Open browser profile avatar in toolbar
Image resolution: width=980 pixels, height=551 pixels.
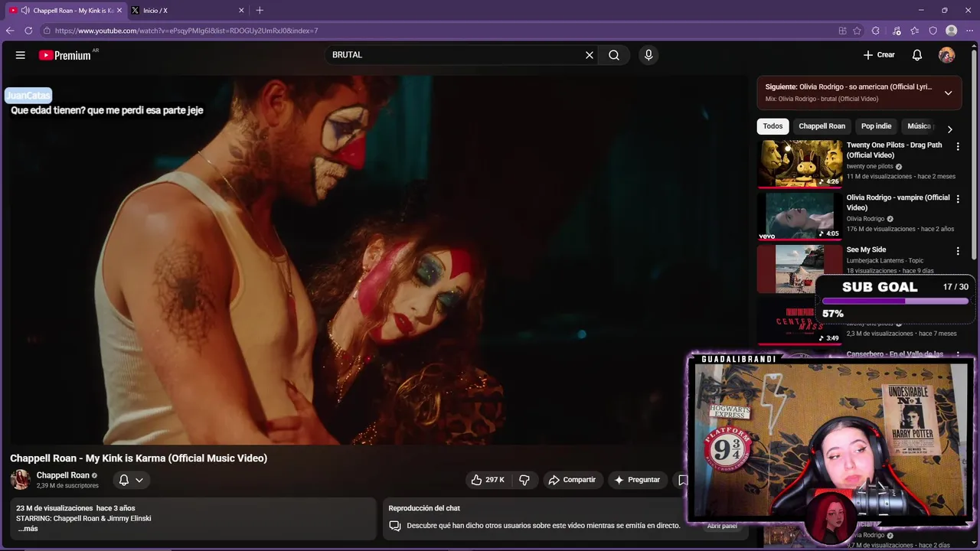[952, 31]
